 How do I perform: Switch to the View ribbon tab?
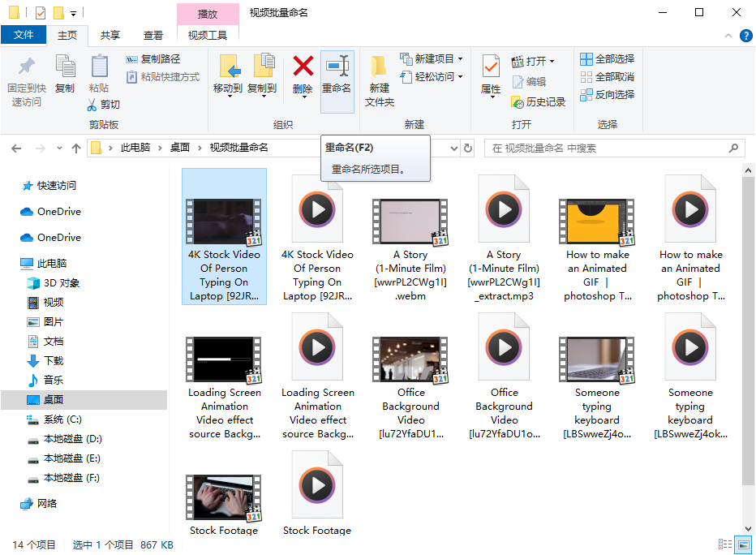pyautogui.click(x=153, y=36)
